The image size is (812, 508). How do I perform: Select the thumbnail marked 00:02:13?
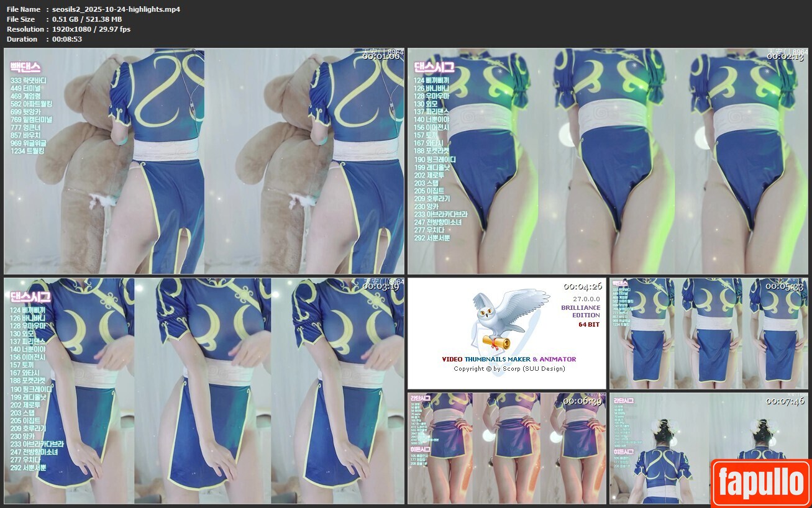[x=608, y=161]
